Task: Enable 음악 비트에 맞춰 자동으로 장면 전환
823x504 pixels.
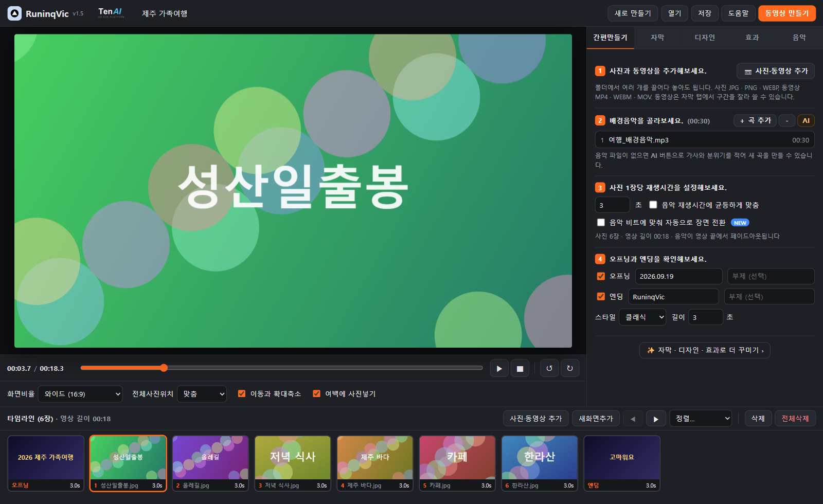Action: pos(601,222)
